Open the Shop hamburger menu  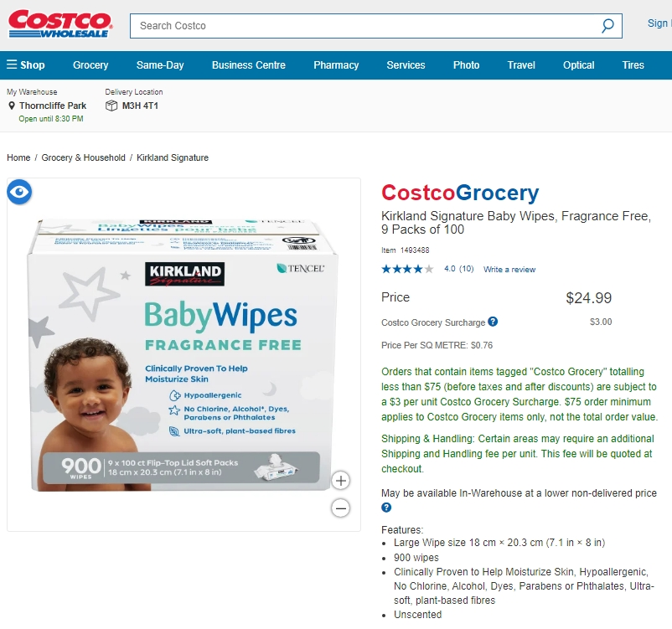[x=26, y=64]
